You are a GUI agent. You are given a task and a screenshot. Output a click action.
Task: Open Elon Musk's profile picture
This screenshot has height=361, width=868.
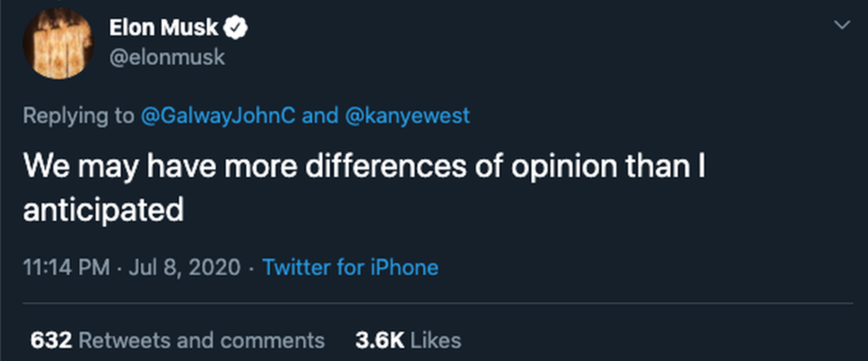click(60, 45)
